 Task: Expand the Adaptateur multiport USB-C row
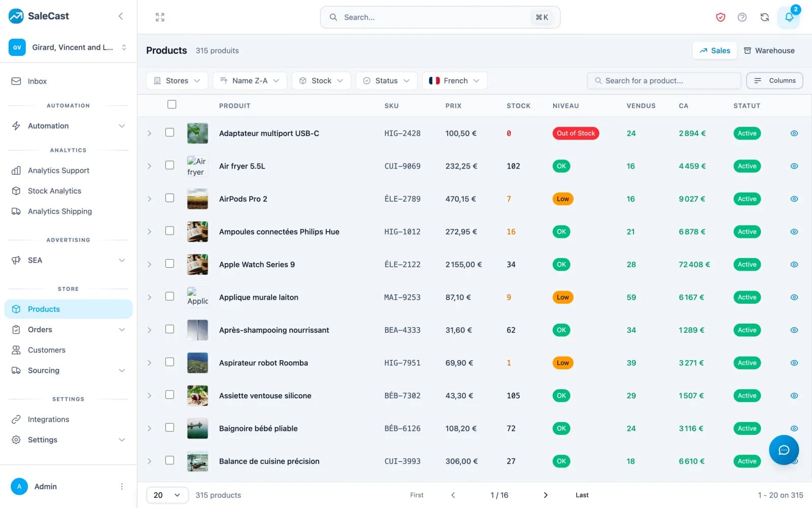(x=149, y=134)
